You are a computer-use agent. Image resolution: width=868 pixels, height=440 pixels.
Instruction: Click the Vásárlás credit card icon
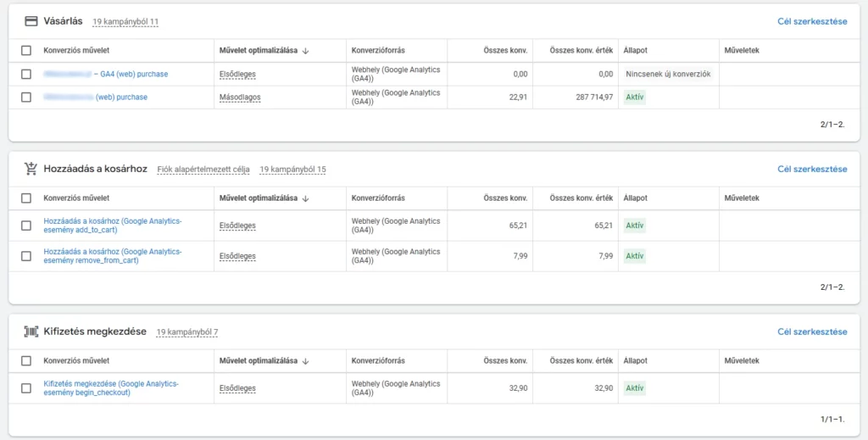31,21
